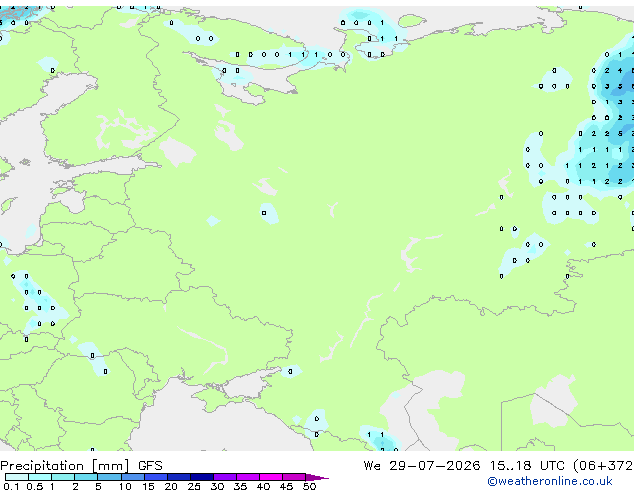Click the '15..18 UTC' time range text

(x=527, y=465)
